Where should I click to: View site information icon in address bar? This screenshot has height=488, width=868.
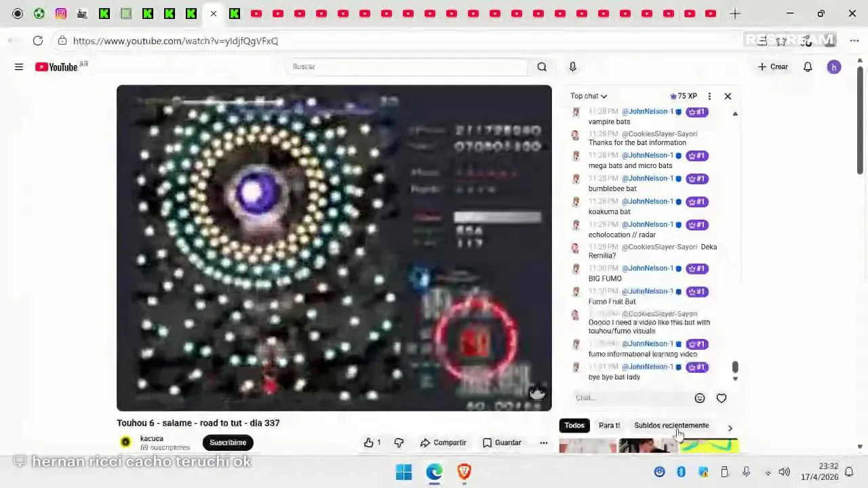pyautogui.click(x=62, y=41)
